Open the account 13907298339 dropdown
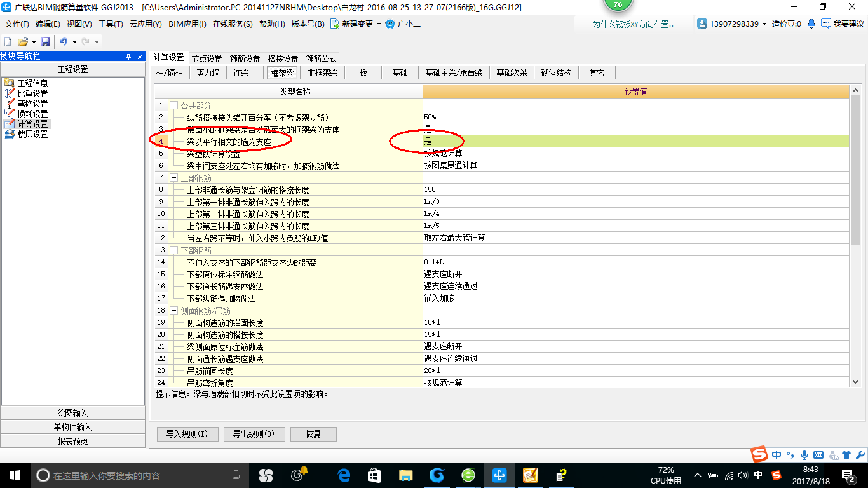The height and width of the screenshot is (488, 868). coord(764,24)
